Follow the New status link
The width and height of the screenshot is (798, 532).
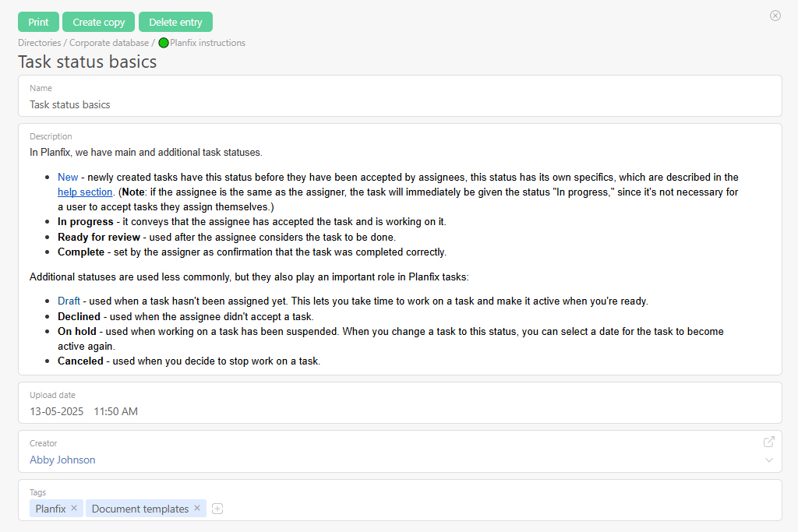pyautogui.click(x=68, y=177)
